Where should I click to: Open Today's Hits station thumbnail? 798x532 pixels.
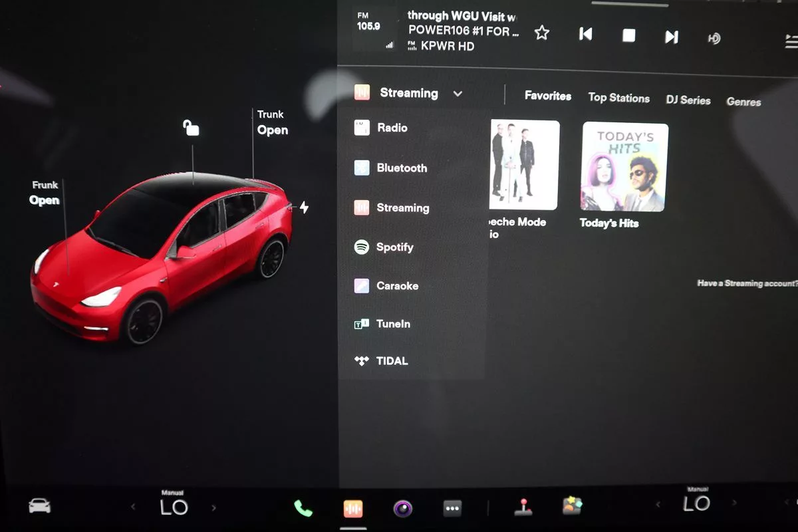pyautogui.click(x=624, y=168)
